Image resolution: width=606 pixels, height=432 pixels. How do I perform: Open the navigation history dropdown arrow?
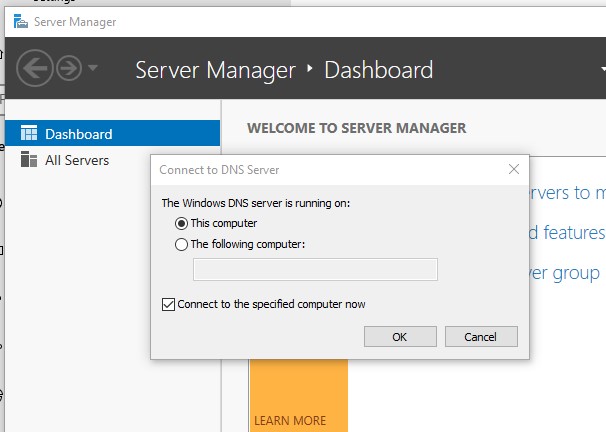[93, 68]
